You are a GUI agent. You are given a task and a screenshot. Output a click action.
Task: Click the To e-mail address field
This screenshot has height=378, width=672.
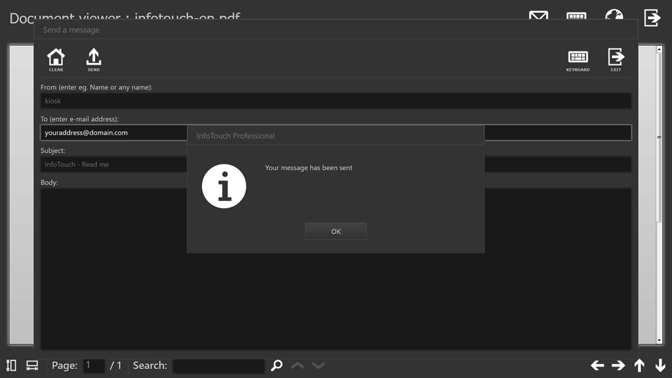pos(336,133)
